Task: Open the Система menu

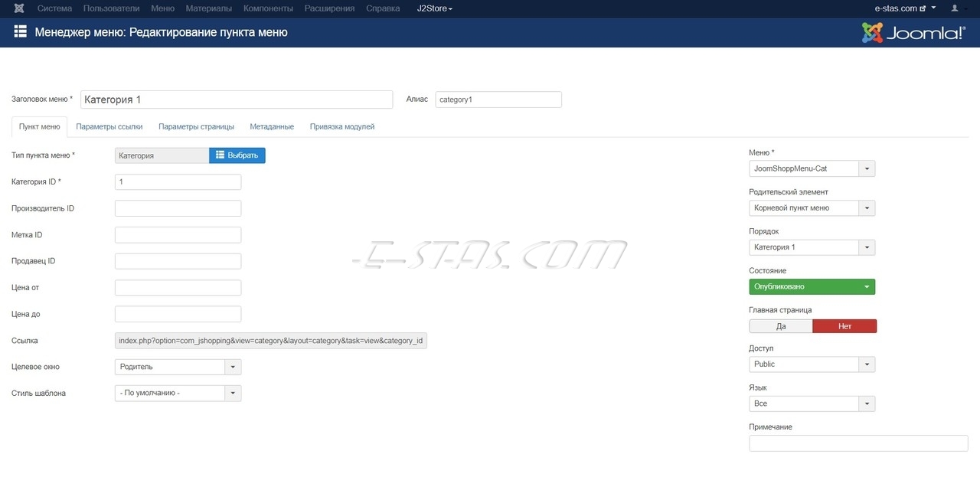Action: [x=54, y=8]
